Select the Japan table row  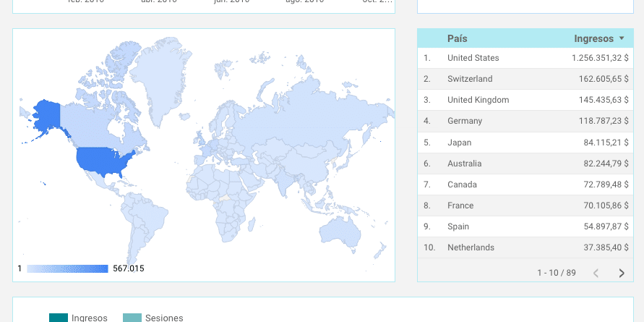525,143
